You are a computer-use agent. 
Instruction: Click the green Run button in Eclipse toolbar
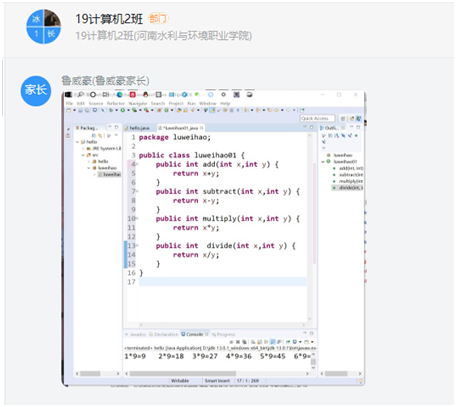[x=123, y=110]
